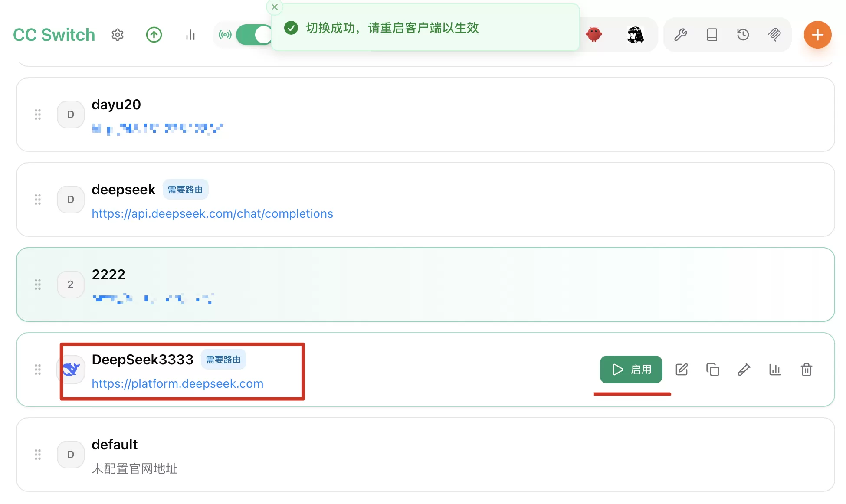Click the paperclip icon in header
The image size is (846, 504).
pos(774,35)
